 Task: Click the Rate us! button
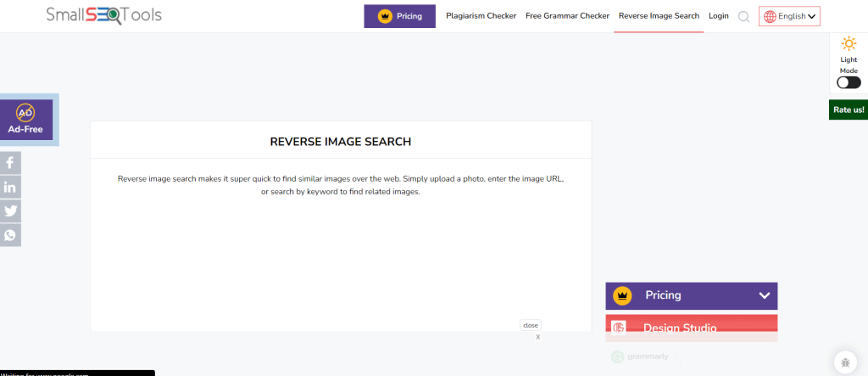point(849,109)
